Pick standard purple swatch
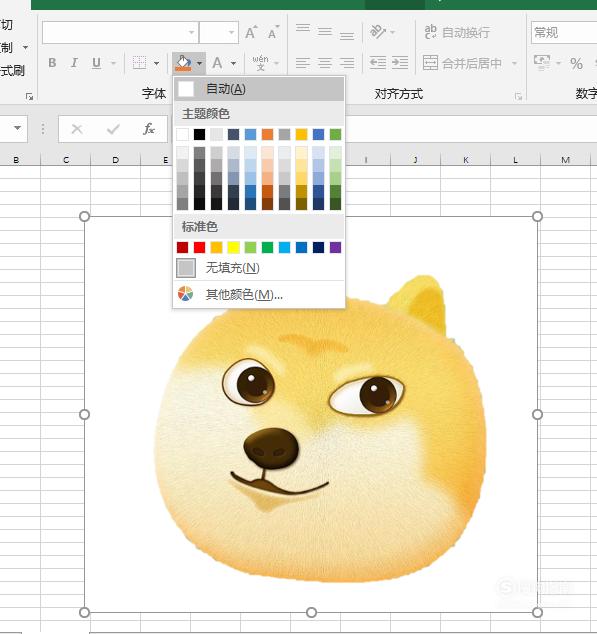Image resolution: width=597 pixels, height=634 pixels. pyautogui.click(x=335, y=247)
